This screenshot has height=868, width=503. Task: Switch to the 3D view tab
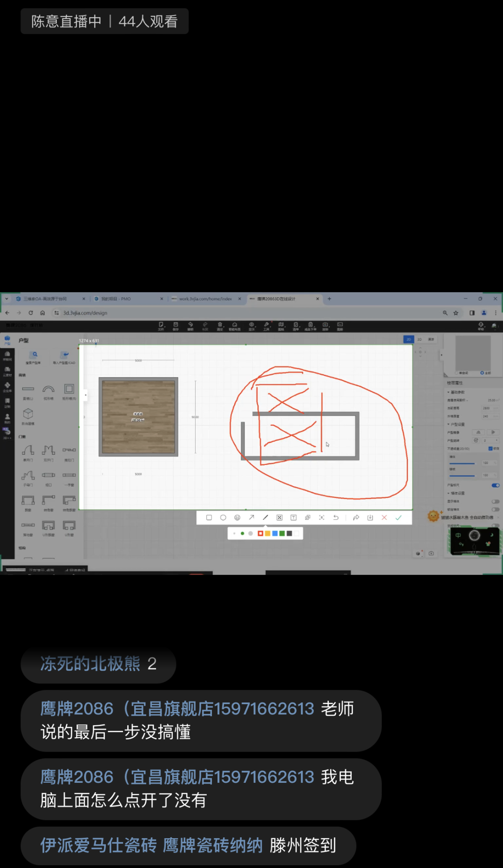tap(420, 340)
